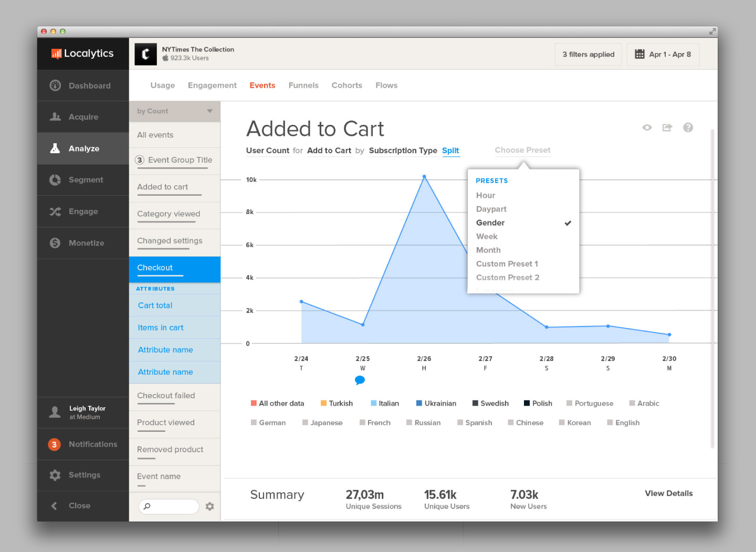Change the User Count metric selector
756x552 pixels.
tap(268, 151)
